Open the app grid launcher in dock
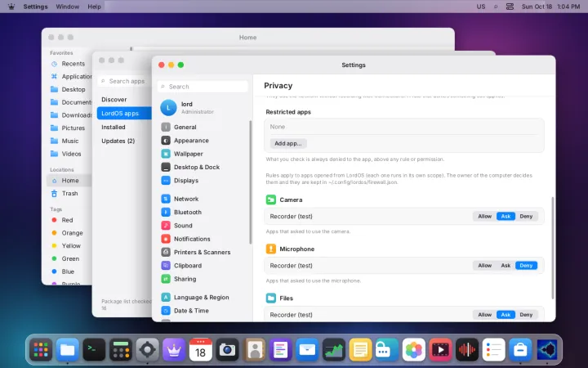The width and height of the screenshot is (588, 368). coord(41,350)
